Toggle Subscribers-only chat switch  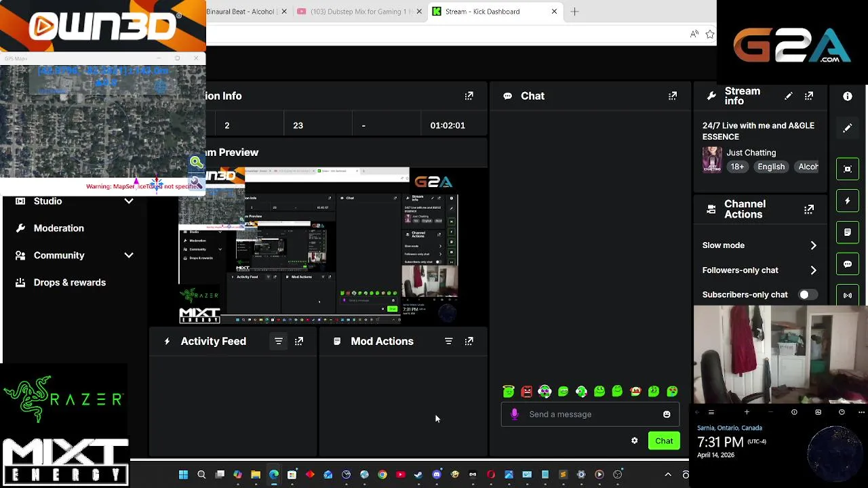pyautogui.click(x=807, y=295)
